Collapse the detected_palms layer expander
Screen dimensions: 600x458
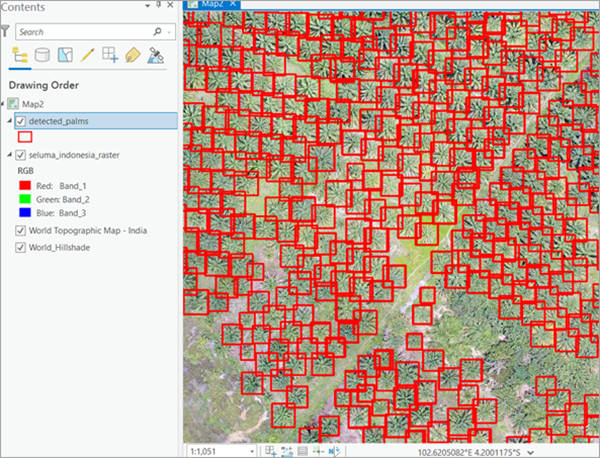click(x=9, y=121)
